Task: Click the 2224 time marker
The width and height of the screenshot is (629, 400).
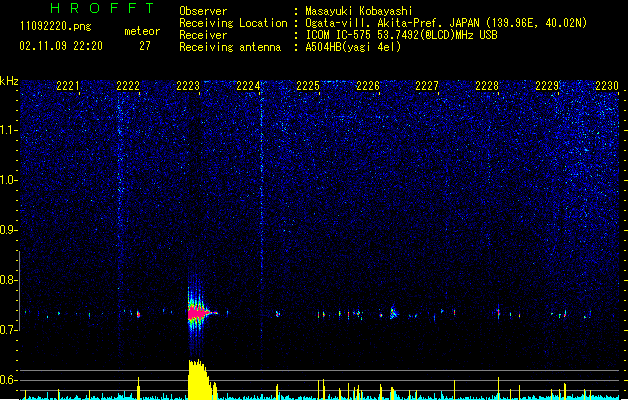Action: [x=248, y=86]
